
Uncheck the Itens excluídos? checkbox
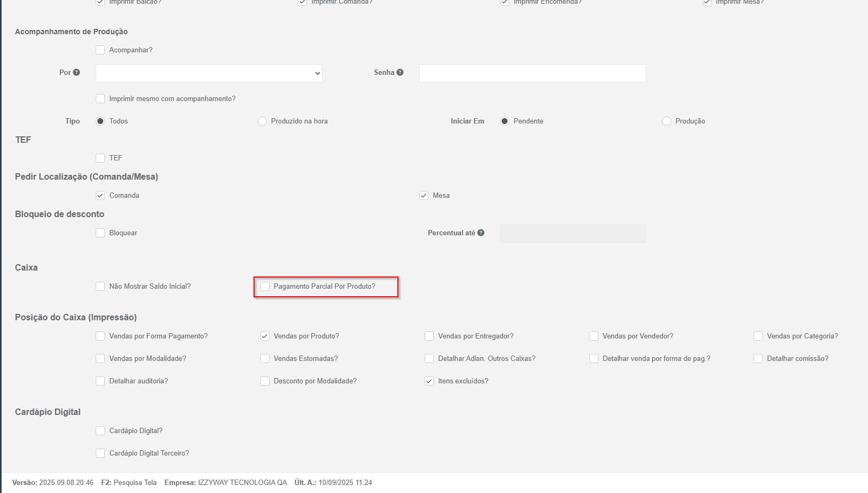click(x=429, y=381)
